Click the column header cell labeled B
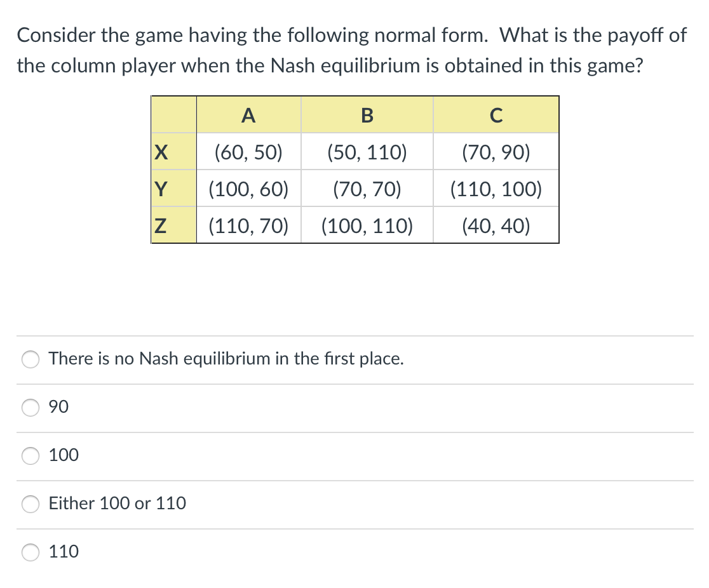709x588 pixels. [367, 115]
